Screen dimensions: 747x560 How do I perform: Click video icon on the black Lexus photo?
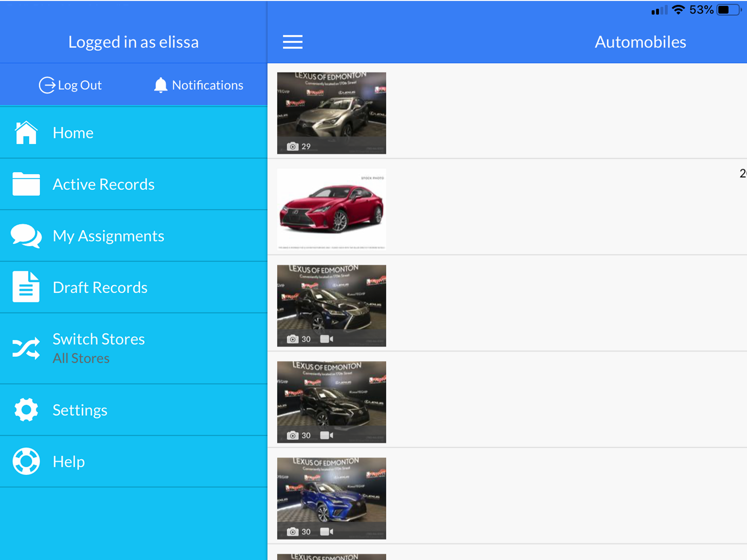coord(326,435)
